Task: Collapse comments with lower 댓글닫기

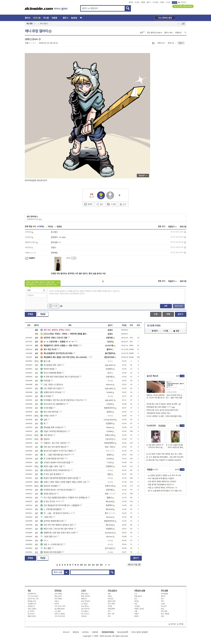Action: [172, 281]
